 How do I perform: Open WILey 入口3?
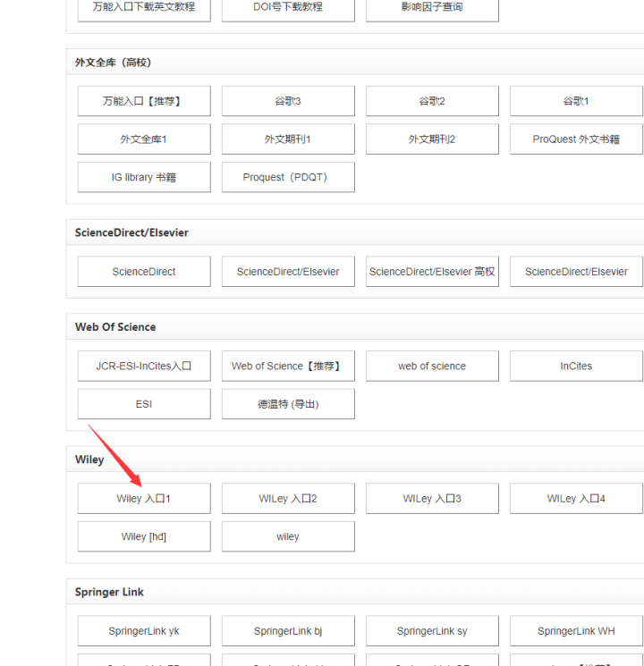point(432,499)
